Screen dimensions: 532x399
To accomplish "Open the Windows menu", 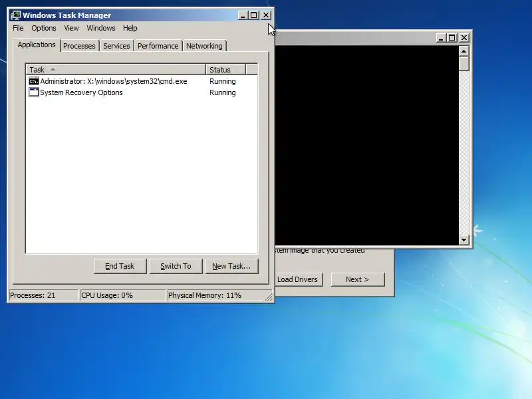I will [101, 28].
